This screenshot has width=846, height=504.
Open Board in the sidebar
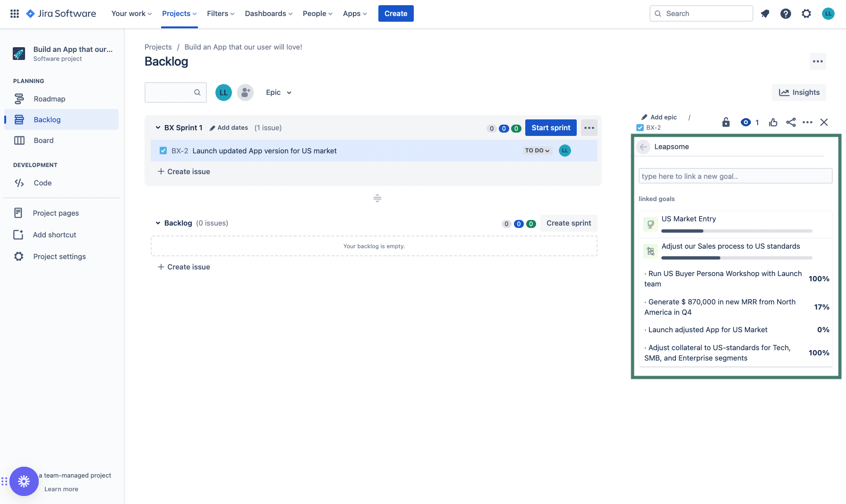pos(61,140)
